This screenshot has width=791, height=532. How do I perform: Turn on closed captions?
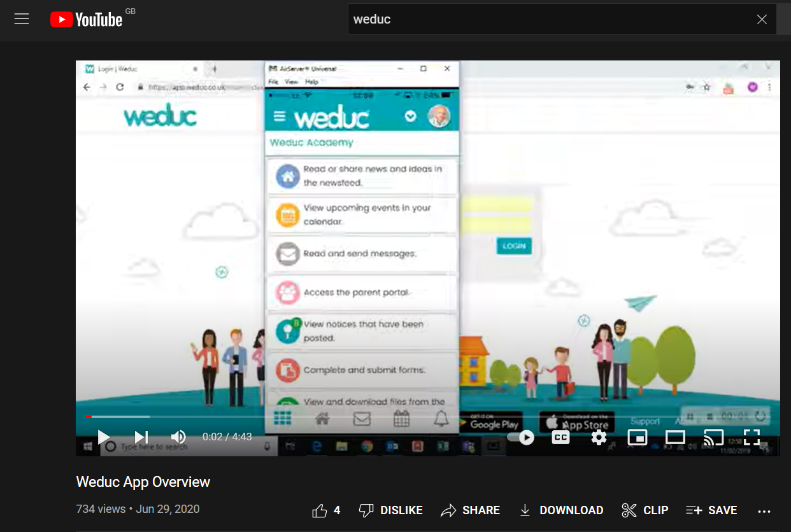560,437
